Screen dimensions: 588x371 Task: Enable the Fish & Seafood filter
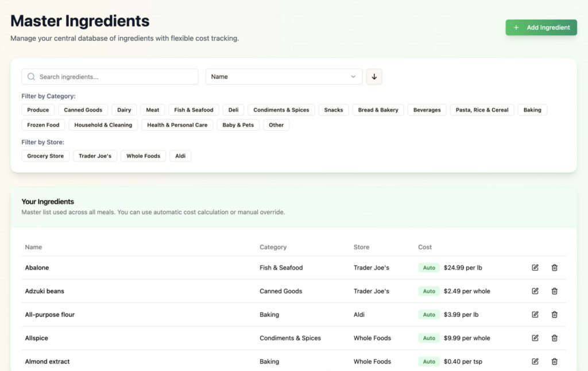(194, 110)
